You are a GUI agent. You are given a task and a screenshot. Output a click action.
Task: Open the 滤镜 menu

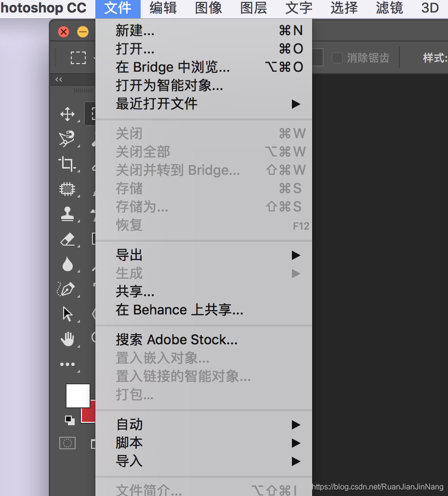389,8
